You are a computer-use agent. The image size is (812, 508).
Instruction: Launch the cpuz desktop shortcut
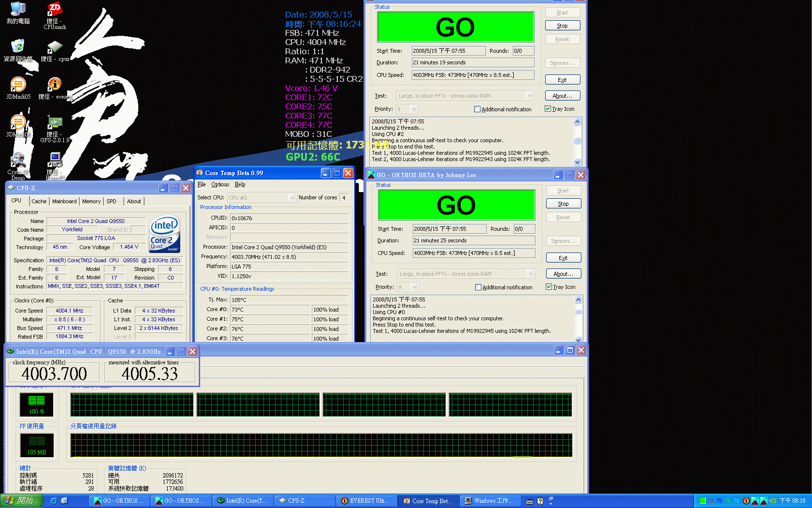coord(55,51)
